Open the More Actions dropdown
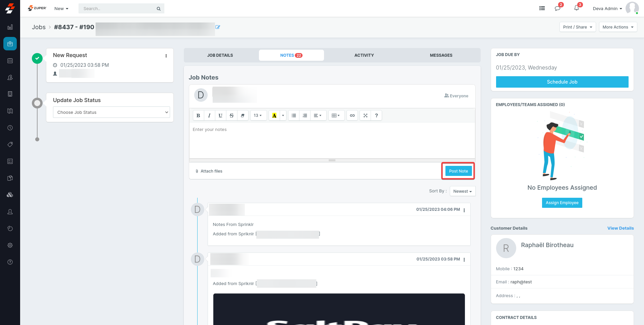 click(618, 27)
